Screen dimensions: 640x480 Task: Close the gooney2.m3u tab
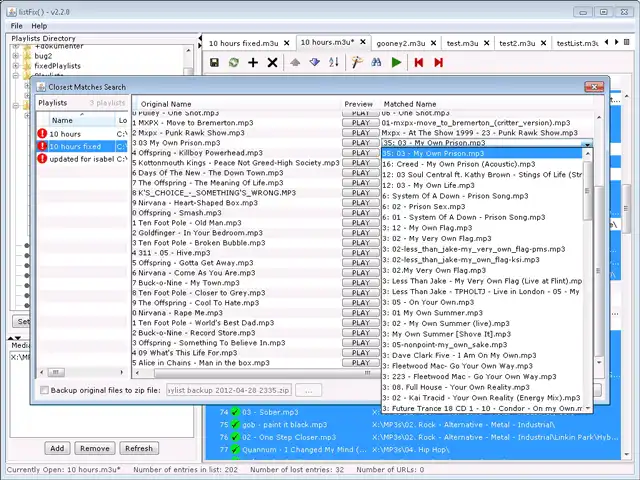tap(433, 43)
